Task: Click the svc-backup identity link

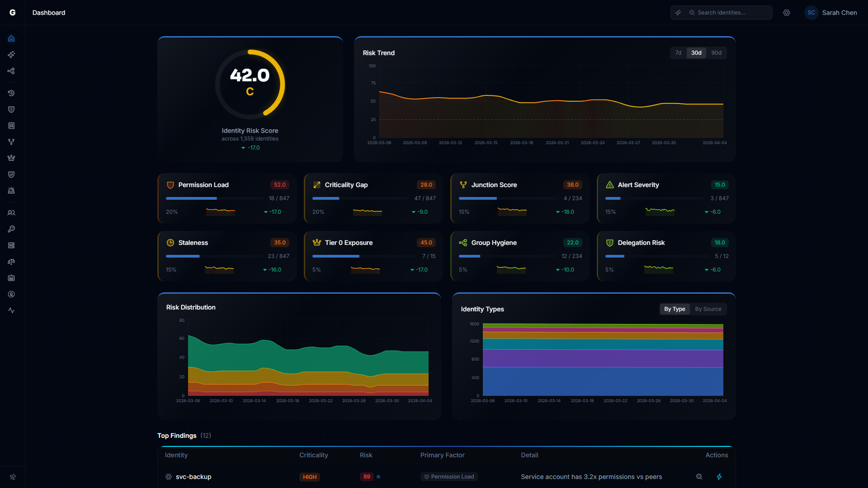Action: [x=193, y=477]
